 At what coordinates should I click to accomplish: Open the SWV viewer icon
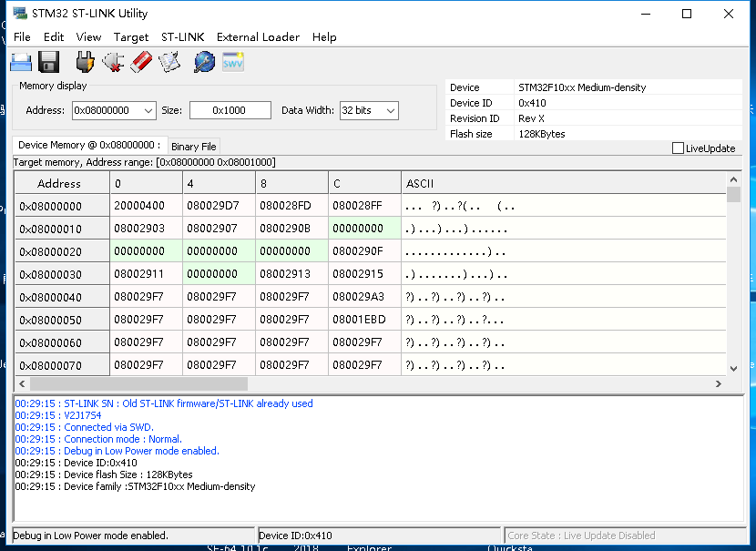click(x=233, y=62)
